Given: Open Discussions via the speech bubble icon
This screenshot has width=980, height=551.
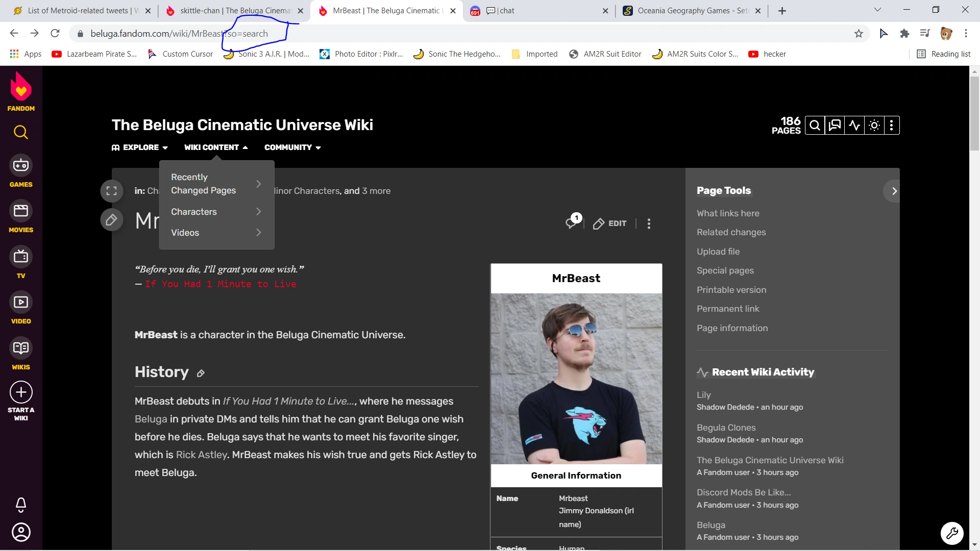Looking at the screenshot, I should [835, 125].
